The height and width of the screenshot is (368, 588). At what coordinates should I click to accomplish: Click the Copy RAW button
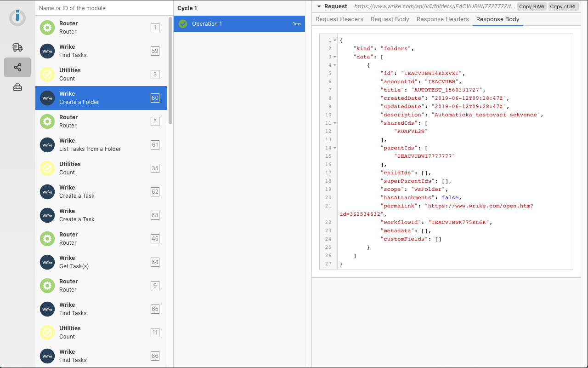click(532, 6)
